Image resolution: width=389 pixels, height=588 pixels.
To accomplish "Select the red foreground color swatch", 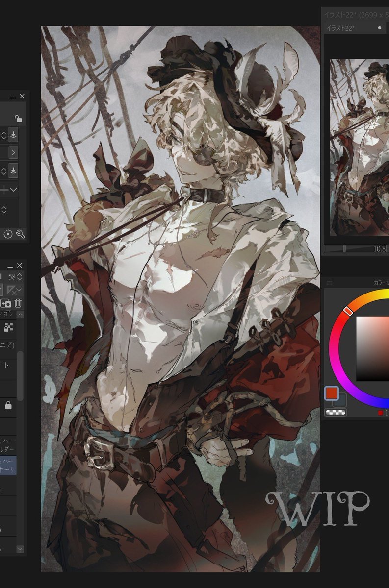I will click(331, 393).
